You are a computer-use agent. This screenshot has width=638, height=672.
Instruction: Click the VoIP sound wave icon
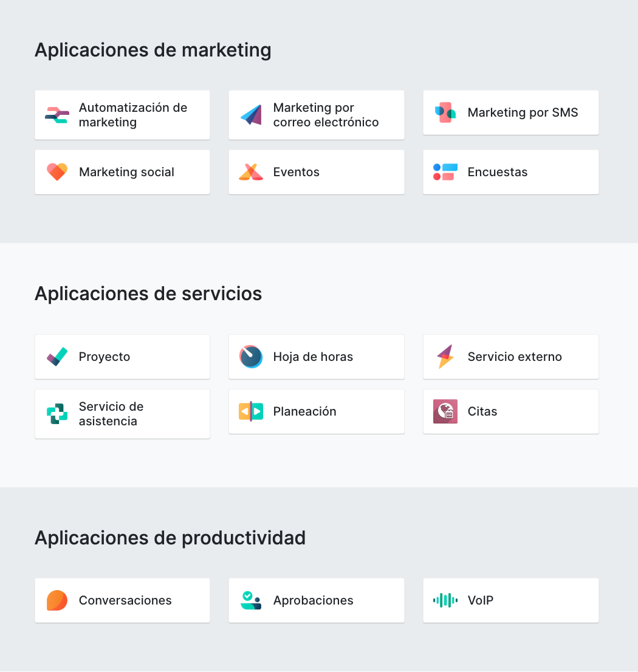click(x=445, y=600)
